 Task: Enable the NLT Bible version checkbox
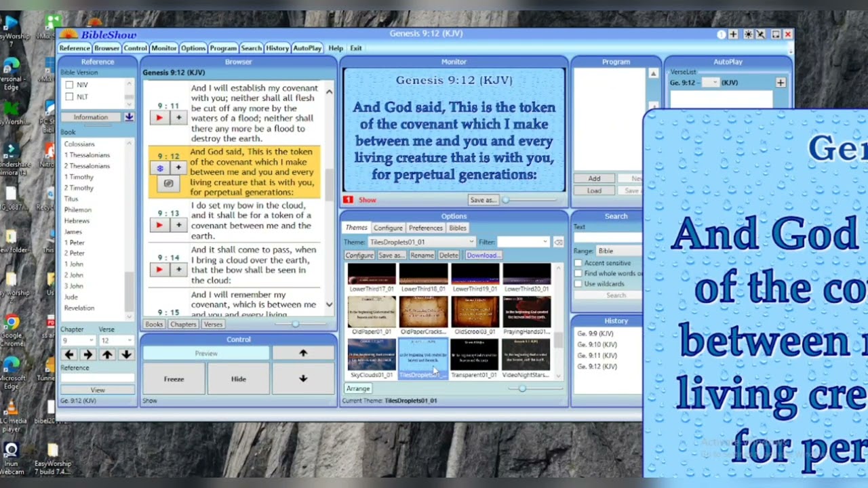(69, 97)
